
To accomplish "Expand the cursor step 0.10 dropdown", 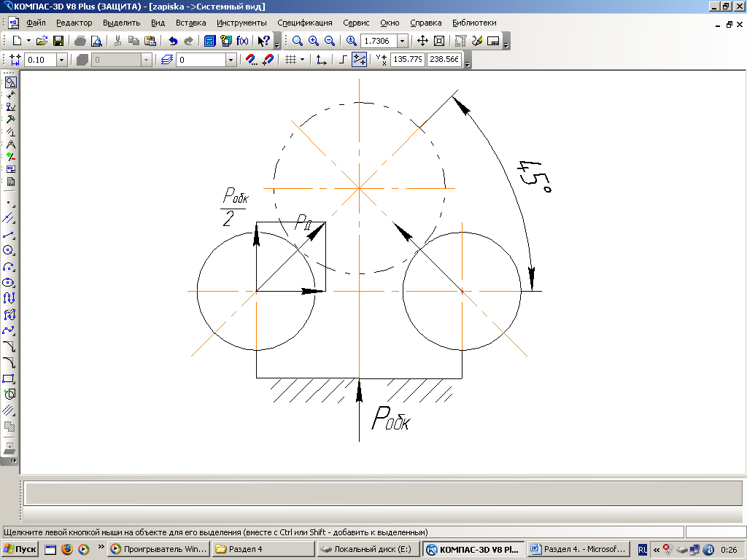I will tap(61, 60).
